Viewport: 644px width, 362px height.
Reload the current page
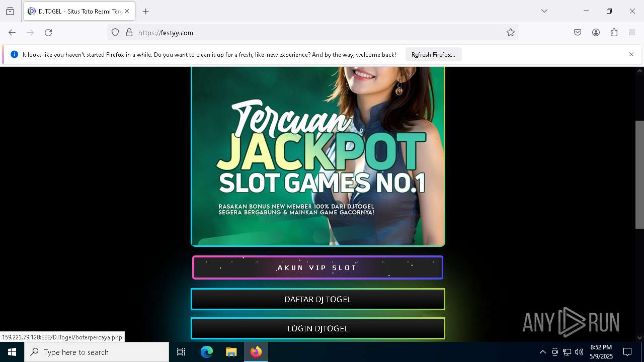[48, 33]
